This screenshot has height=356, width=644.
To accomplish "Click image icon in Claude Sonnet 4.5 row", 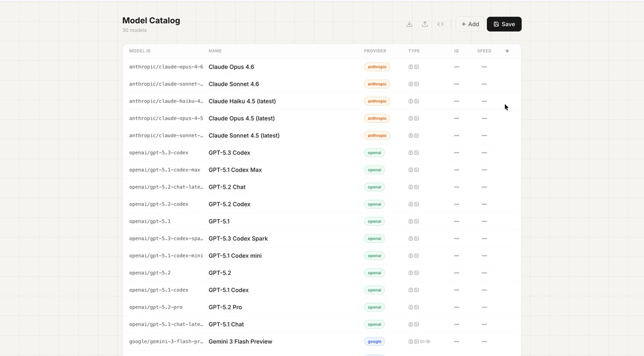I will 416,136.
